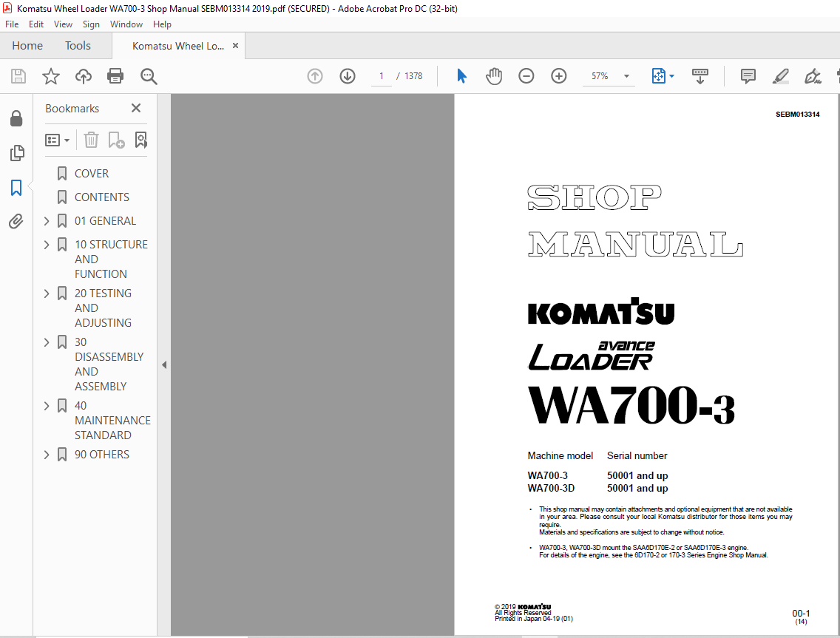This screenshot has height=638, width=840.
Task: Expand 10 STRUCTURE AND FUNCTION bookmark
Action: (47, 245)
